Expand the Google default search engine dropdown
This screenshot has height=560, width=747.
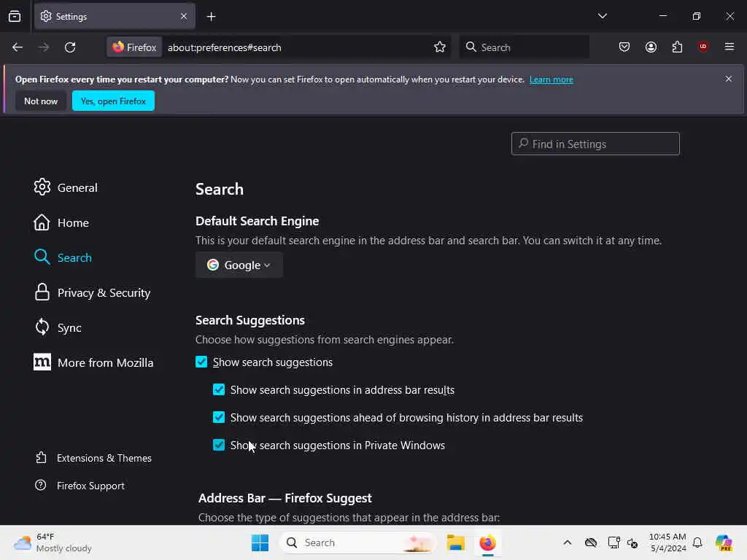point(239,265)
